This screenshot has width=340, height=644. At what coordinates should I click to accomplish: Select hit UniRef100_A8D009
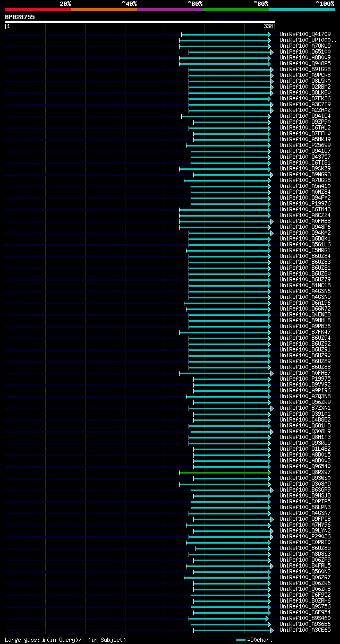tap(305, 58)
